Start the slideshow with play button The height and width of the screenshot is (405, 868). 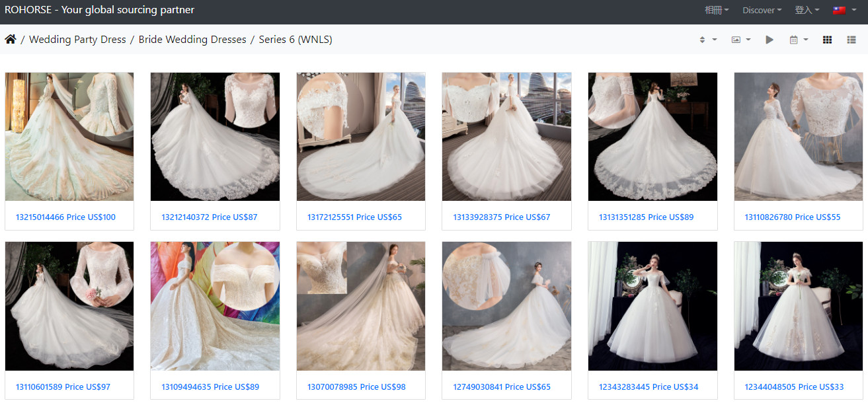pyautogui.click(x=769, y=40)
